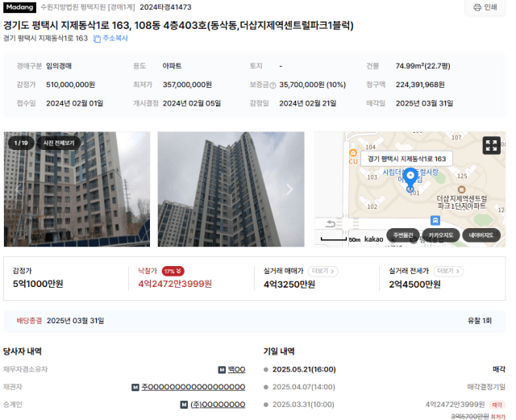Click the 1/19 photo counter badge
This screenshot has height=420, width=516.
[21, 143]
